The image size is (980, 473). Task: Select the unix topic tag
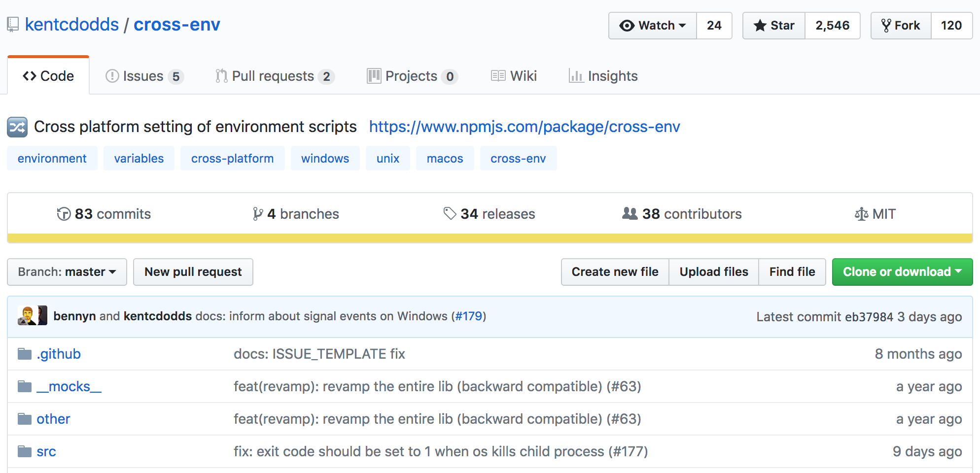(388, 158)
